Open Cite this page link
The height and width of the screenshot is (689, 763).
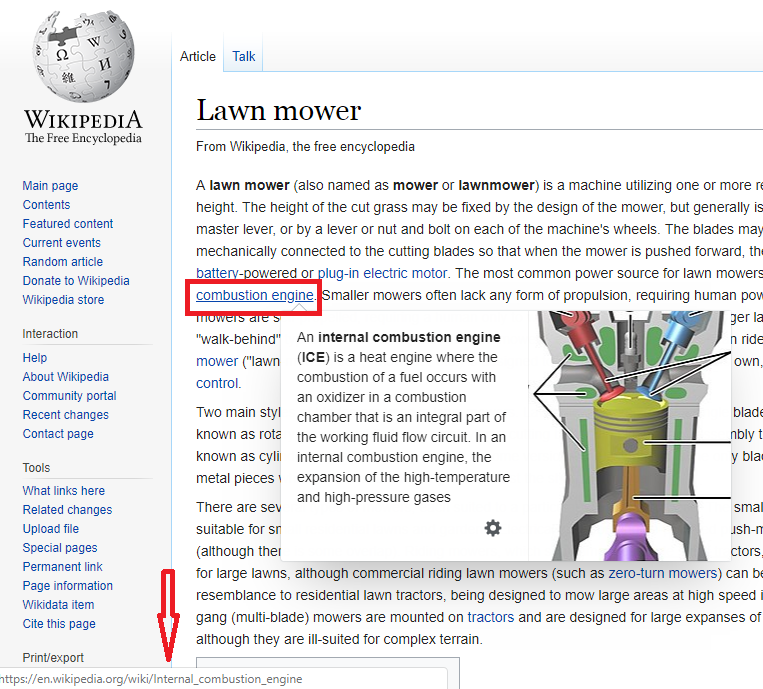(59, 623)
